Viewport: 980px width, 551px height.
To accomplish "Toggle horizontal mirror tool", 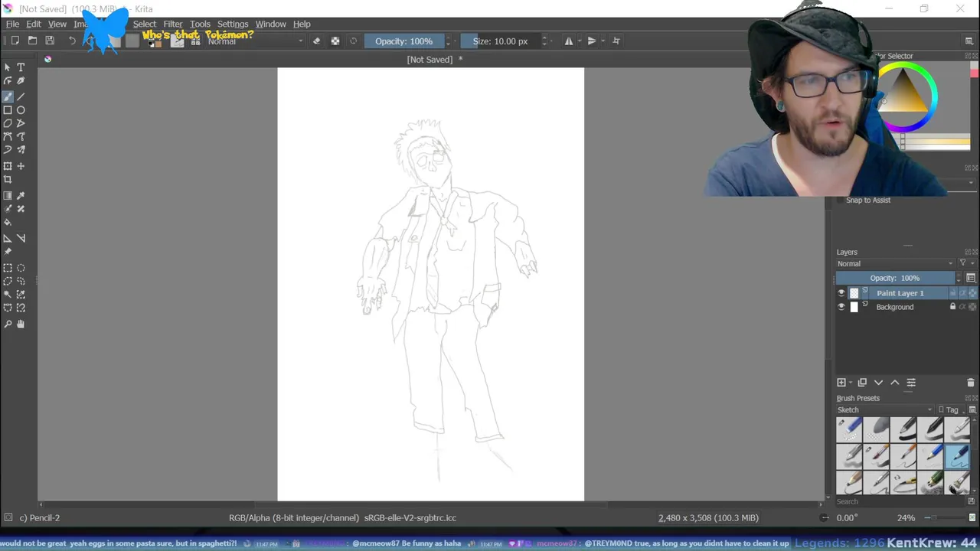I will pyautogui.click(x=568, y=41).
